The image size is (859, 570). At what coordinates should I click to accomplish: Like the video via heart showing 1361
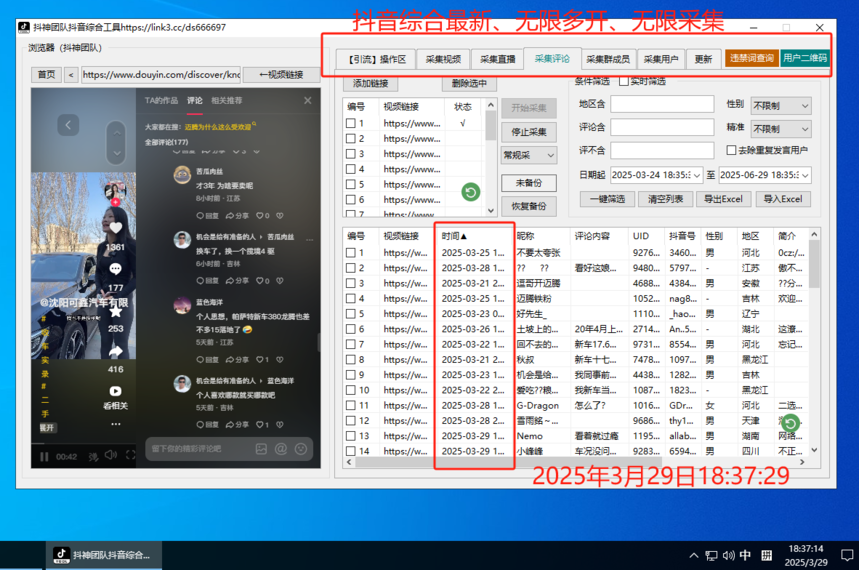[x=116, y=228]
